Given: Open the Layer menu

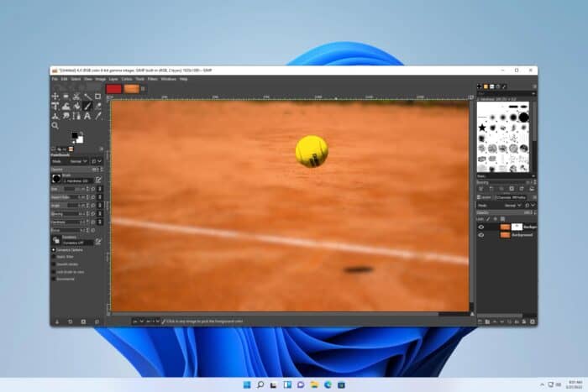Looking at the screenshot, I should click(113, 79).
